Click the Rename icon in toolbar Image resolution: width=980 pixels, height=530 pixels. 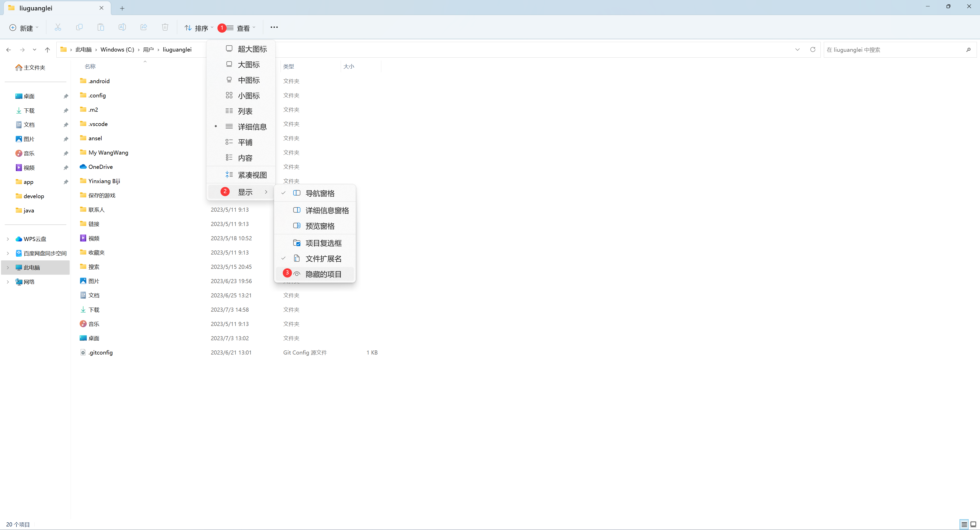(x=122, y=27)
